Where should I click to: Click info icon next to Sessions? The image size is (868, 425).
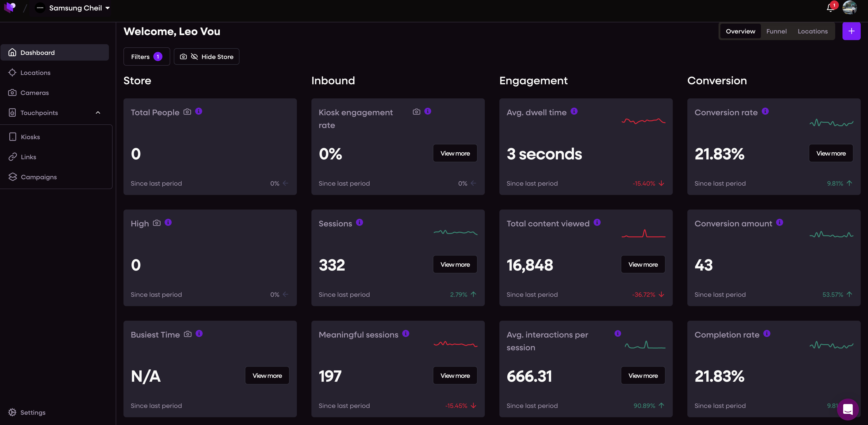click(360, 223)
